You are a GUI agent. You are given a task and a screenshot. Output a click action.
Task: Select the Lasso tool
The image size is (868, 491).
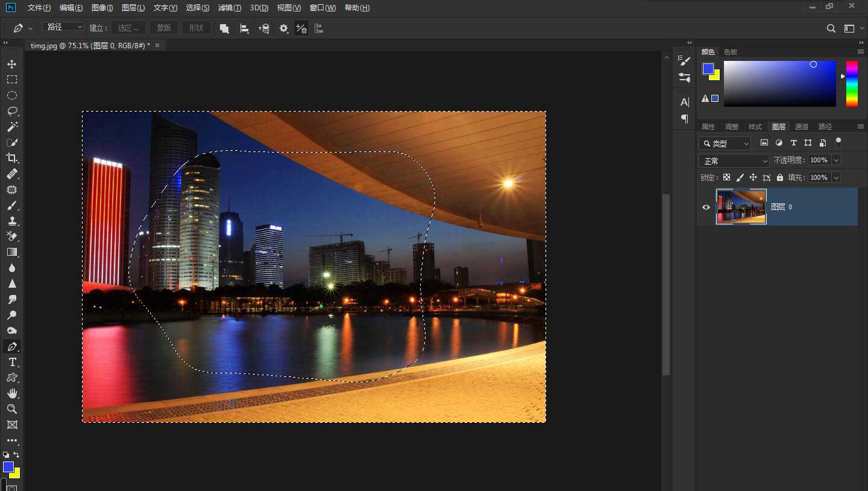(11, 111)
